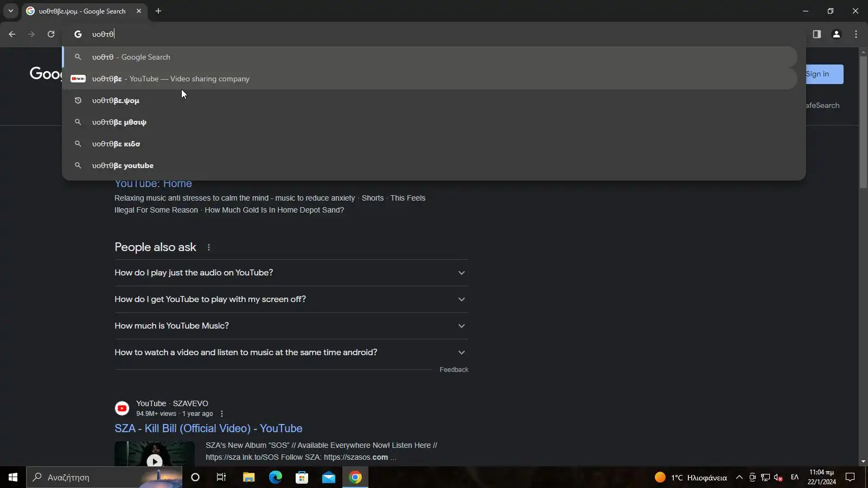Pick the 'υοθτθβε youtube' suggestion

point(430,165)
